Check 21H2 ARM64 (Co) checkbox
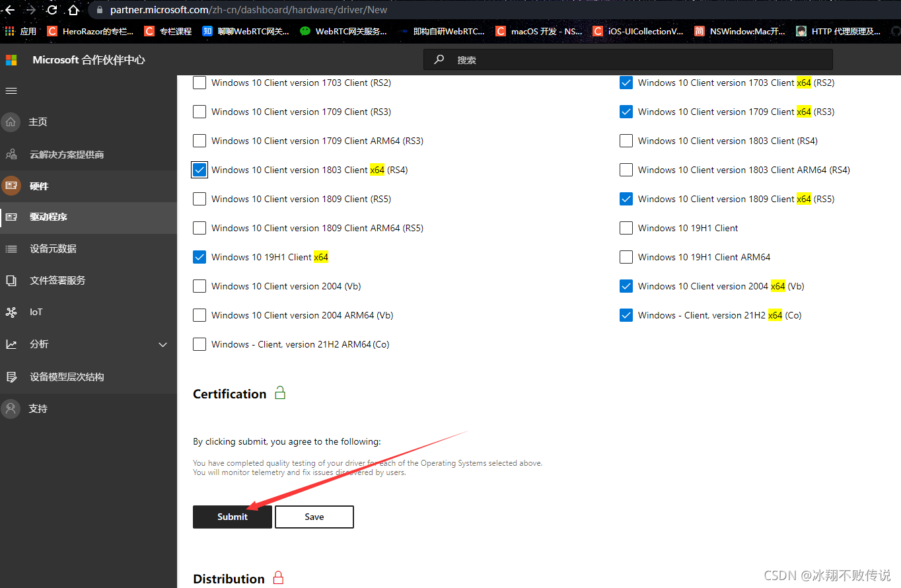 [199, 344]
